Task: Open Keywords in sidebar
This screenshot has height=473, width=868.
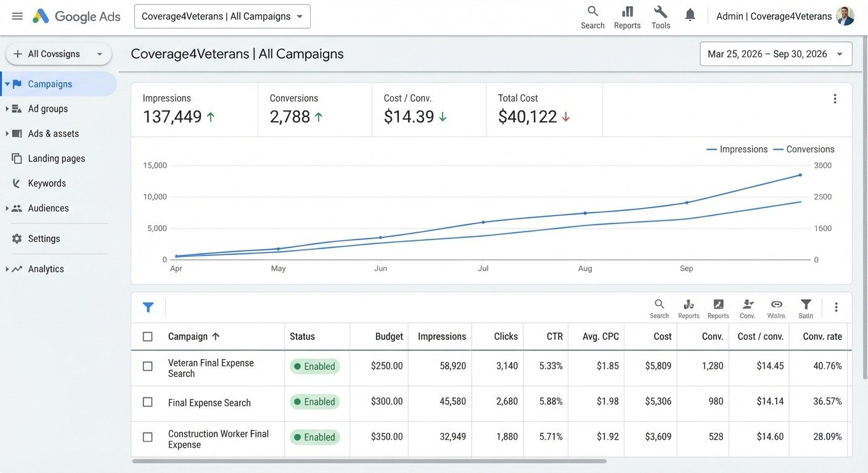Action: 47,184
